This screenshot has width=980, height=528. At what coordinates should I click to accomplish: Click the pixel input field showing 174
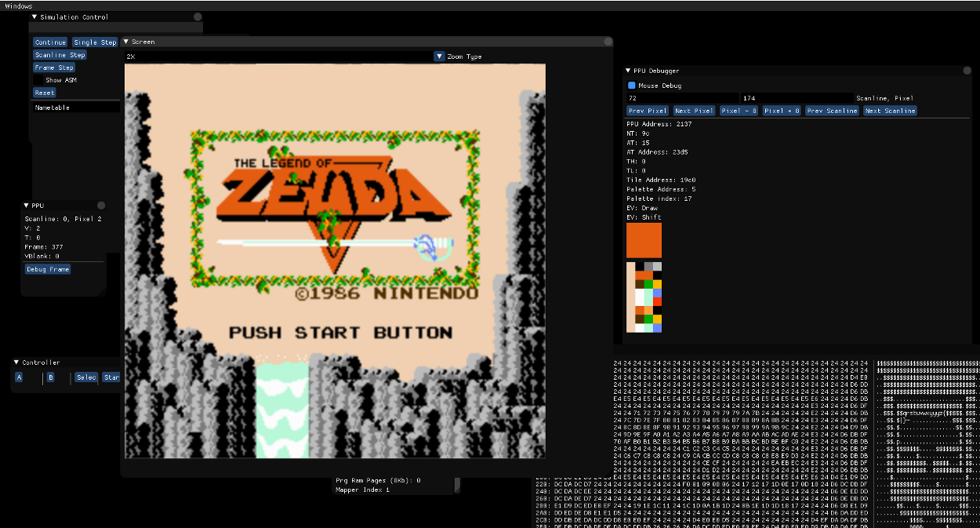(796, 98)
